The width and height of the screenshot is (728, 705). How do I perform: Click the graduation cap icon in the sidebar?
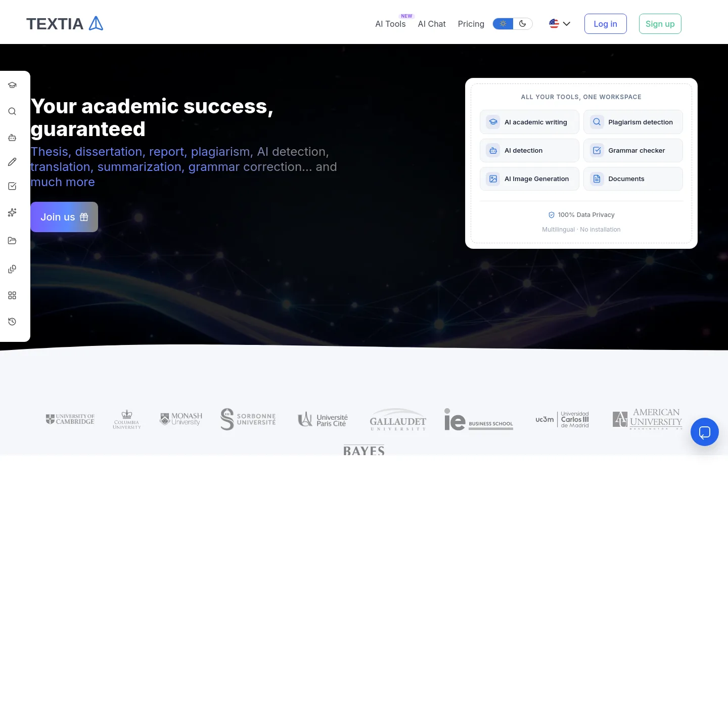point(12,85)
